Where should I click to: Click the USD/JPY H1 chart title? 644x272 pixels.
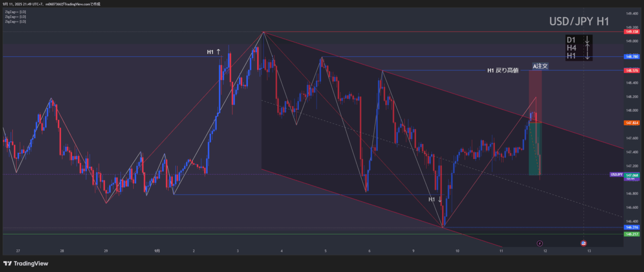(579, 22)
